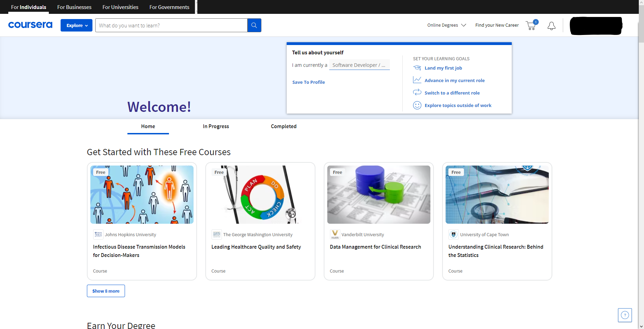644x329 pixels.
Task: Click the smiley icon for exploring topics
Action: tap(417, 105)
